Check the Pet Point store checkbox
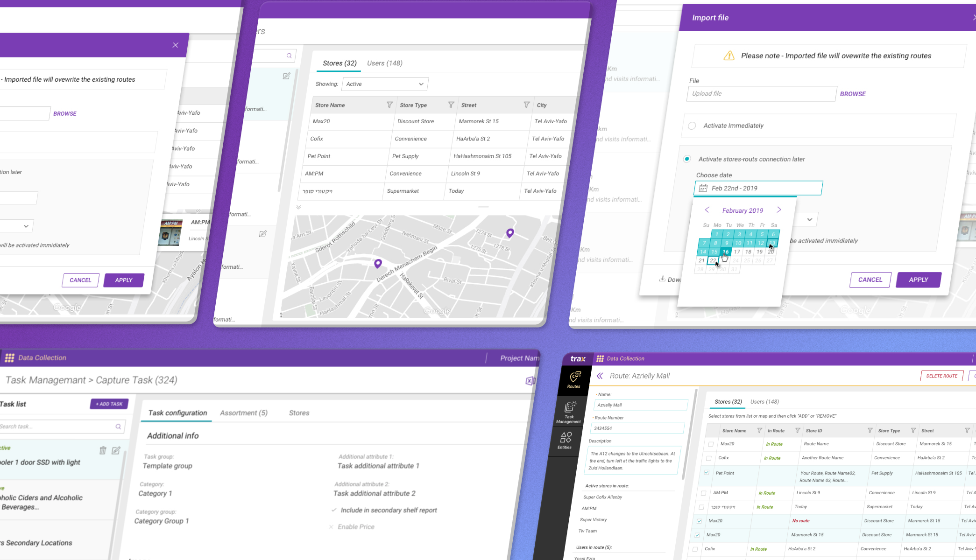 [707, 472]
